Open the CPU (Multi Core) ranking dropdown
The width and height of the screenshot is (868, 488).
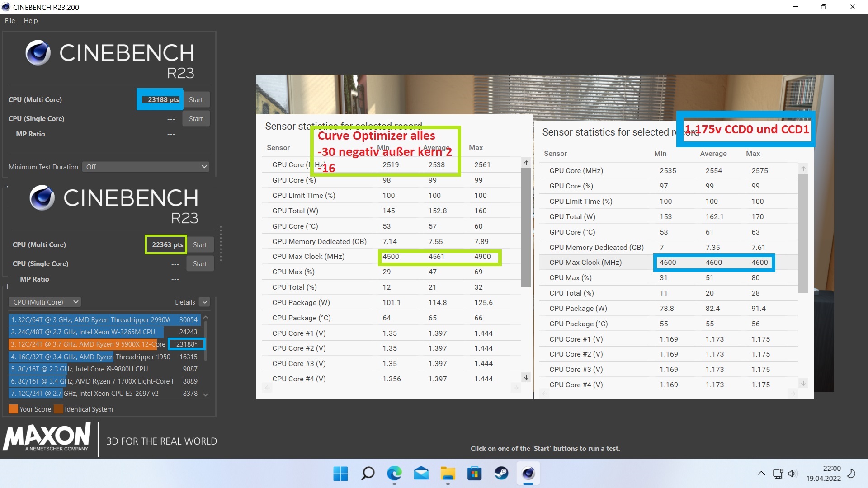click(45, 302)
